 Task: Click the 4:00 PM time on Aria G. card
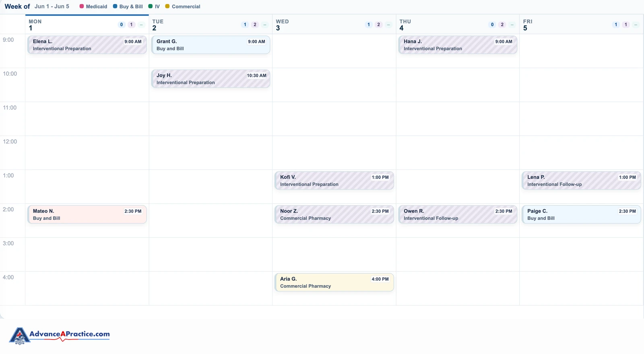pos(380,279)
